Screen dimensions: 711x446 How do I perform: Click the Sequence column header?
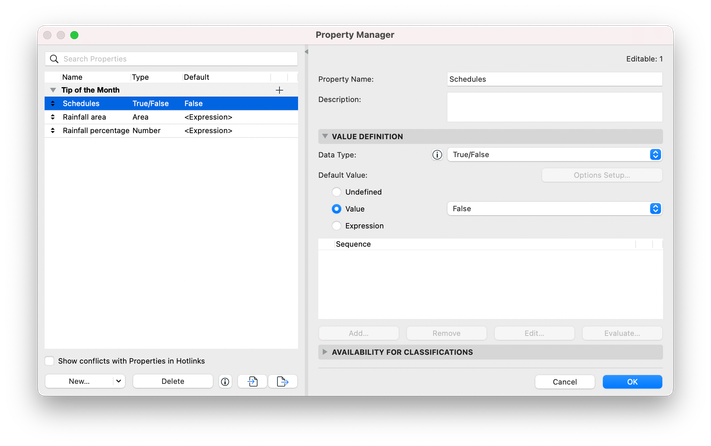(x=353, y=244)
